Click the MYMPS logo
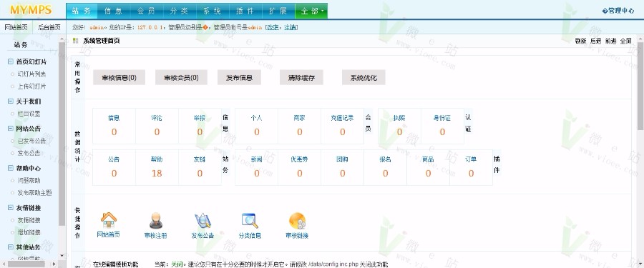The image size is (644, 268). [x=31, y=10]
